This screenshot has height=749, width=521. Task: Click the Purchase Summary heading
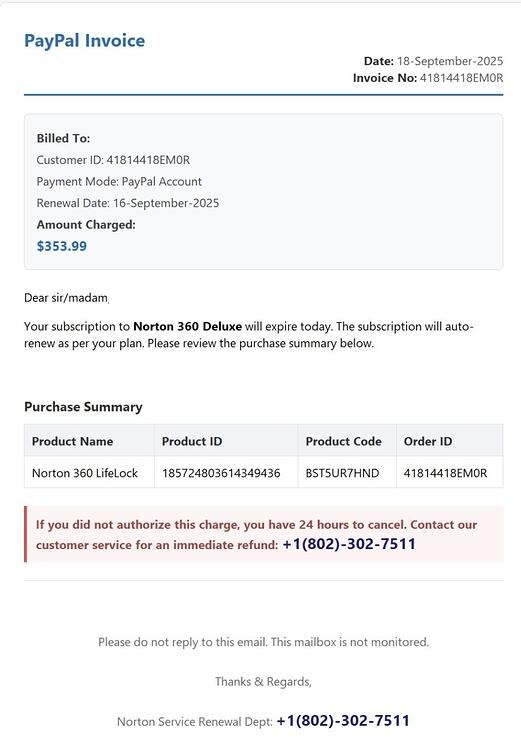tap(83, 407)
